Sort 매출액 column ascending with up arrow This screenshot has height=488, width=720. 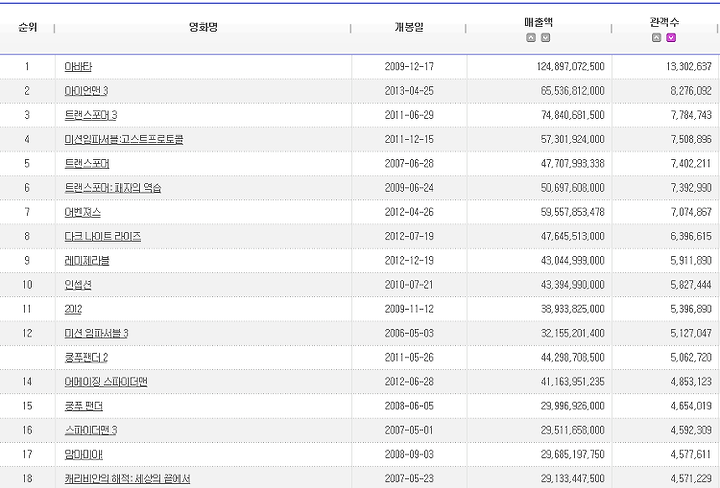click(531, 38)
